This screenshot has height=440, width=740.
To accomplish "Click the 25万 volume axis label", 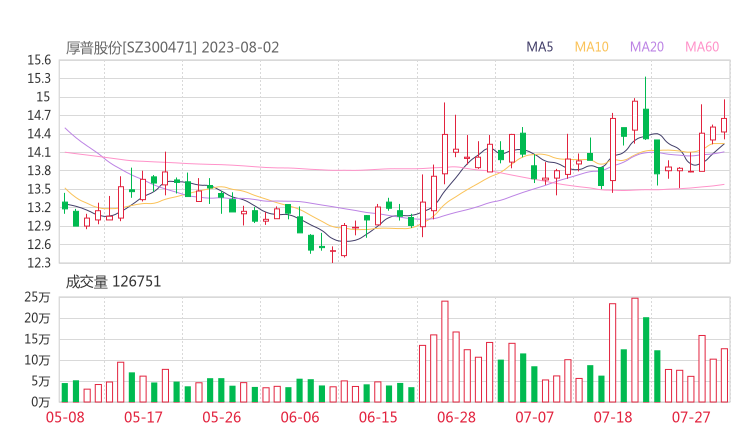I will [x=37, y=297].
